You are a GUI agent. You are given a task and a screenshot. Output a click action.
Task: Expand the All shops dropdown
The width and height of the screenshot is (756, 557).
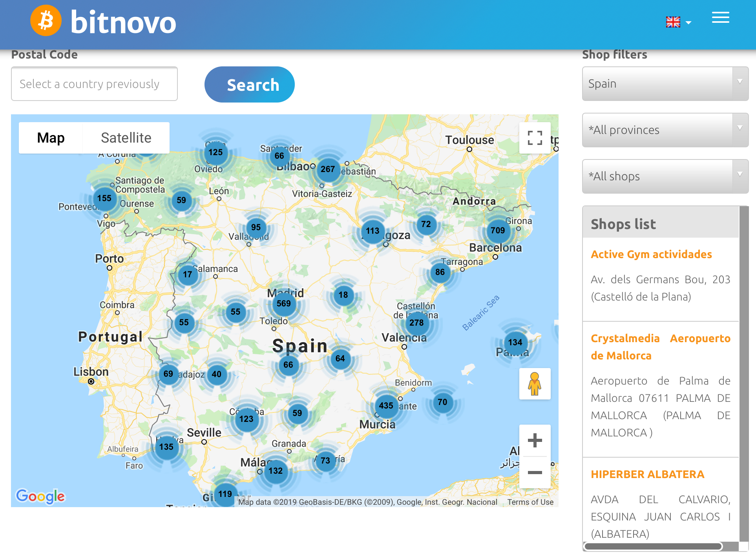665,176
